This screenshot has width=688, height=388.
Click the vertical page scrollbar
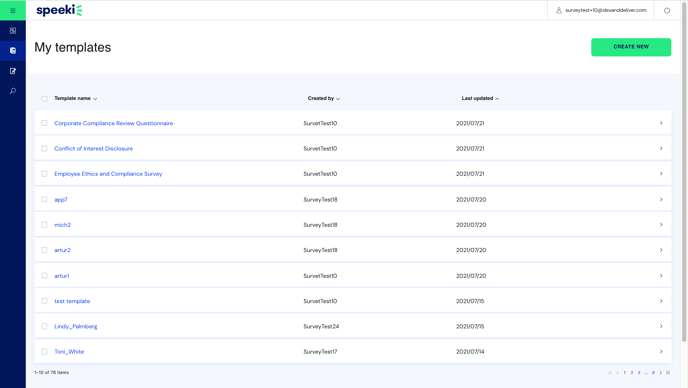[x=684, y=171]
